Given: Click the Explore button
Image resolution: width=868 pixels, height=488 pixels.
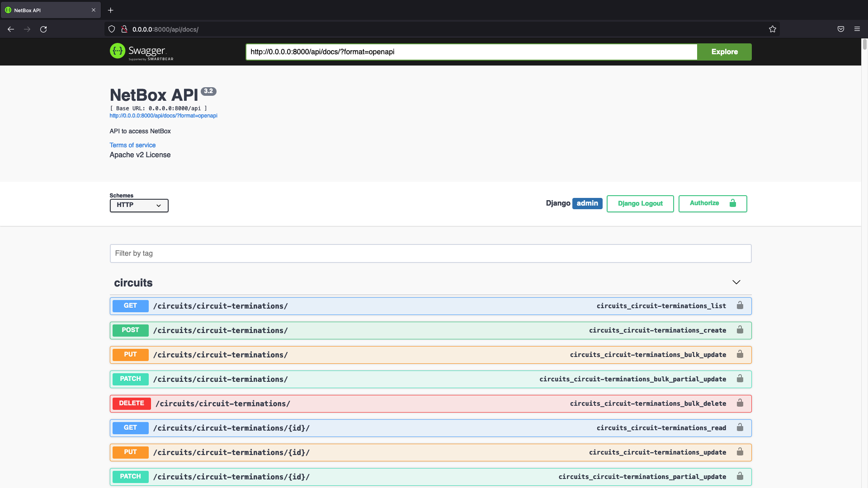Looking at the screenshot, I should click(x=724, y=52).
